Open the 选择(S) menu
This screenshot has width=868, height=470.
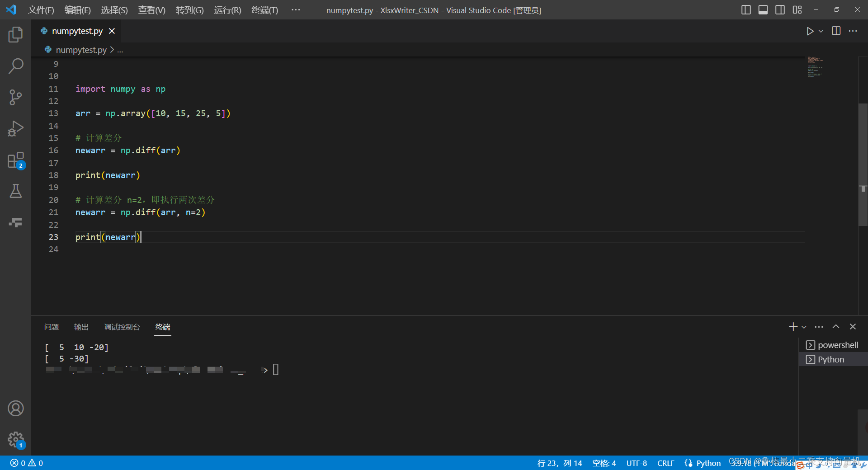click(114, 10)
